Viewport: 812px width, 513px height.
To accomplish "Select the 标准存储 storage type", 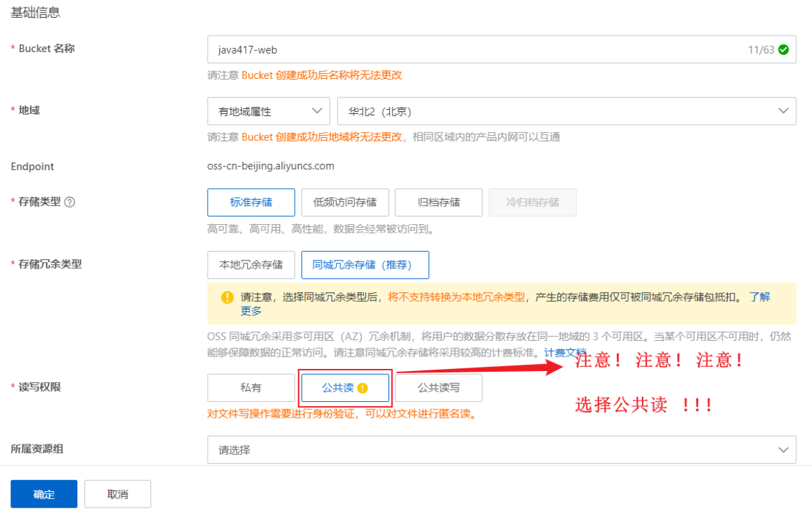I will (x=251, y=202).
